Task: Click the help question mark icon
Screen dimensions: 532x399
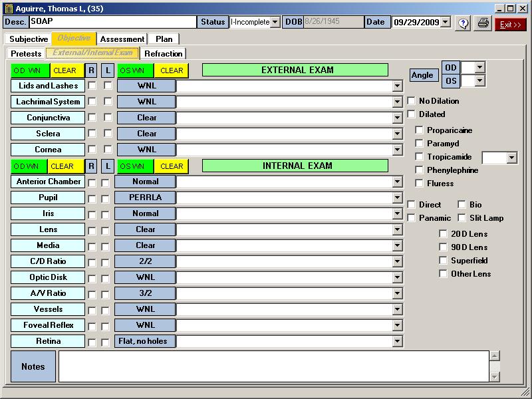Action: [x=463, y=23]
